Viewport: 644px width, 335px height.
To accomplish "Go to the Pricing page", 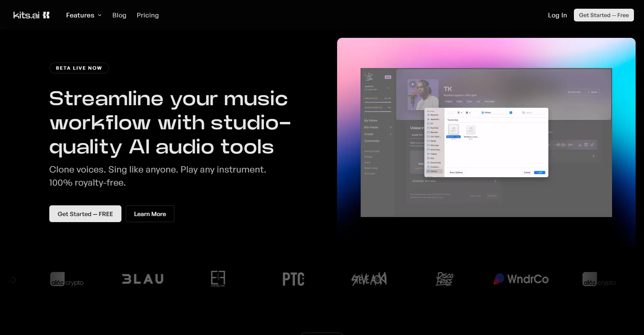I will point(148,15).
